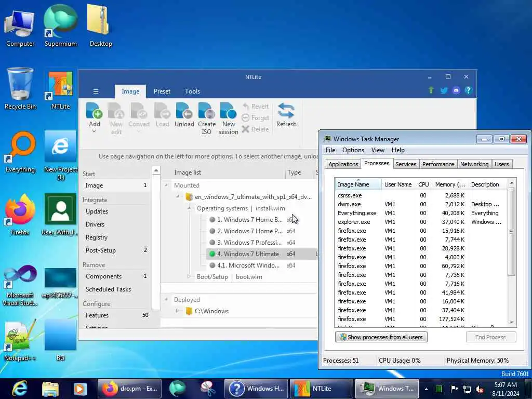Sort processes by the Memory column header
Image resolution: width=532 pixels, height=399 pixels.
click(x=449, y=184)
